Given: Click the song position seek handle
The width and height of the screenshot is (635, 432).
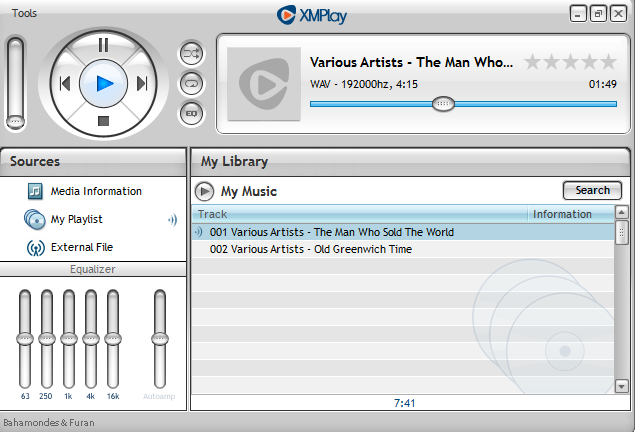Looking at the screenshot, I should click(x=443, y=104).
